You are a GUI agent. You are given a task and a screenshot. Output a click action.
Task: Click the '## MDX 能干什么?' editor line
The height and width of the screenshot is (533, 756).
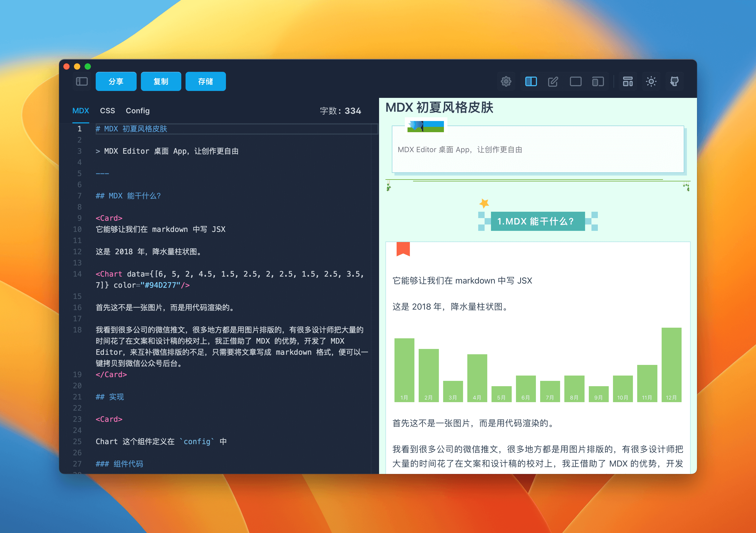coord(128,196)
